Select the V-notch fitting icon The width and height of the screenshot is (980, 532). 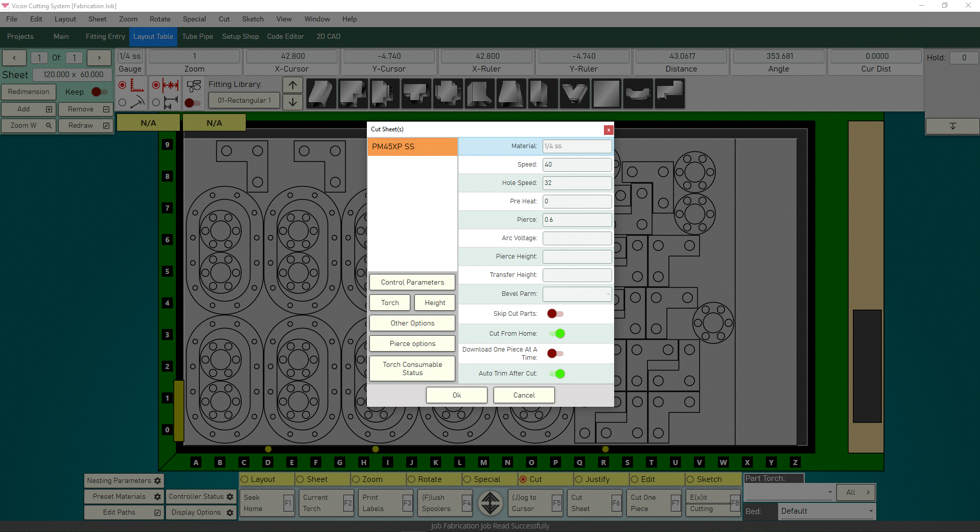click(574, 94)
